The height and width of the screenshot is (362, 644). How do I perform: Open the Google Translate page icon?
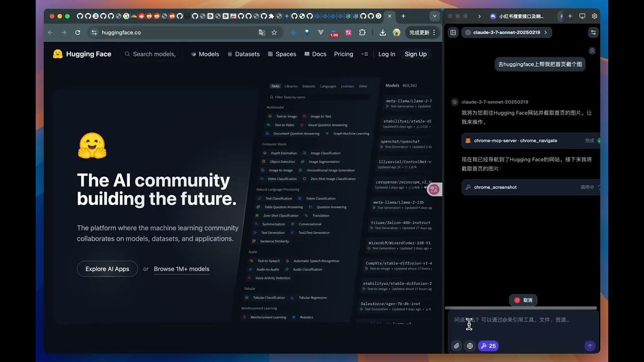click(262, 32)
